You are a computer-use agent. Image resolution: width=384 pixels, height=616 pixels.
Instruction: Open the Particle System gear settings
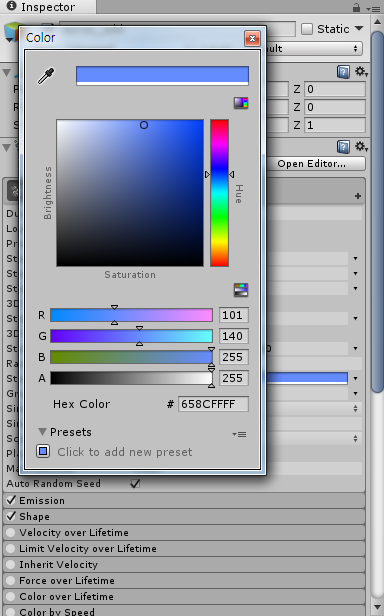361,147
